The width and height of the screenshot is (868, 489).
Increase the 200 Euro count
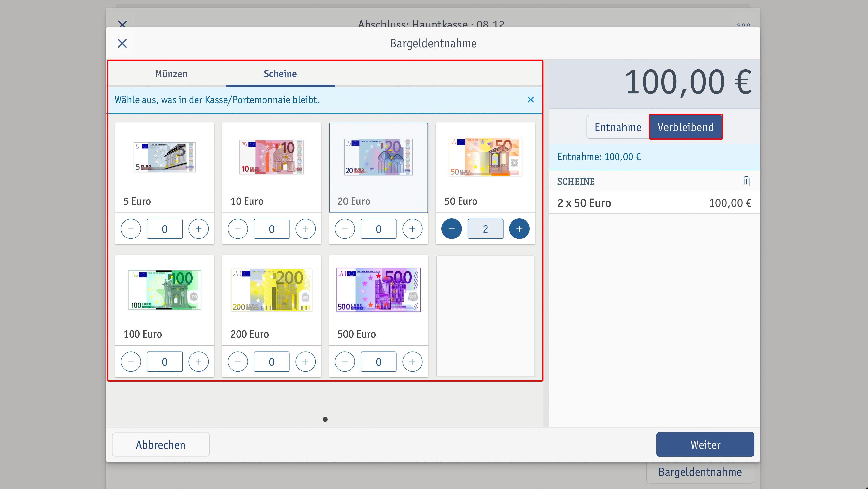(305, 362)
